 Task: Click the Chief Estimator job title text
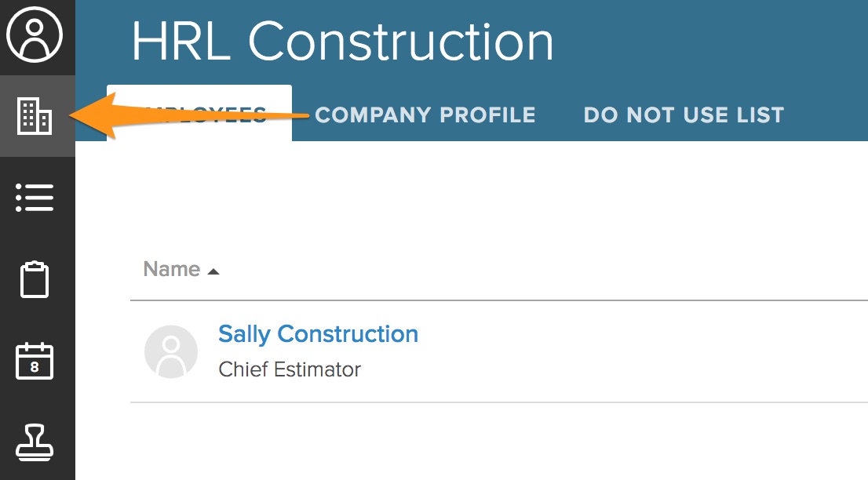[x=290, y=369]
